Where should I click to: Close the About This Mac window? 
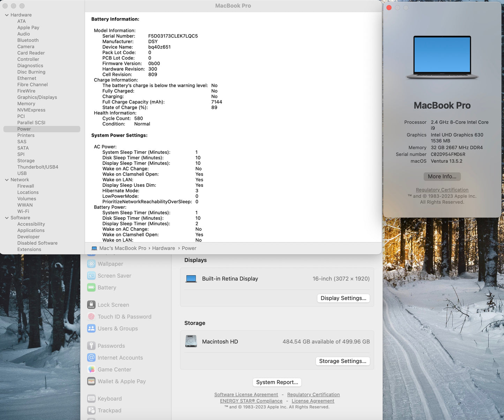click(x=389, y=8)
